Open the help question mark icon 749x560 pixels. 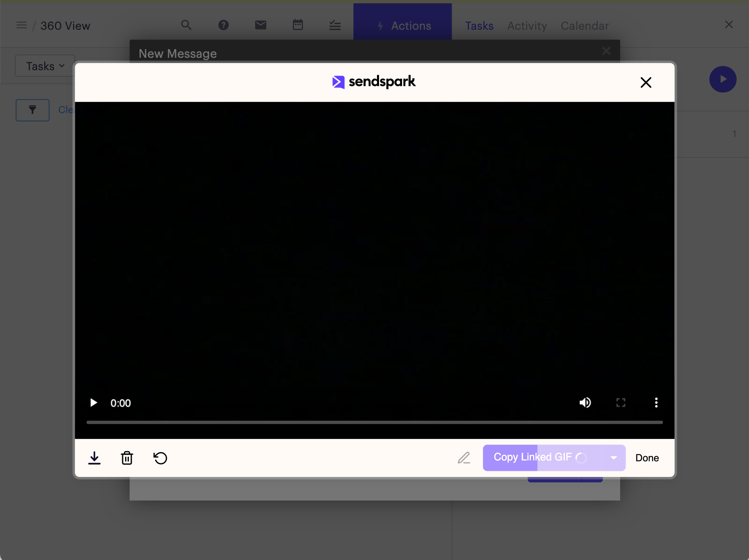click(223, 25)
